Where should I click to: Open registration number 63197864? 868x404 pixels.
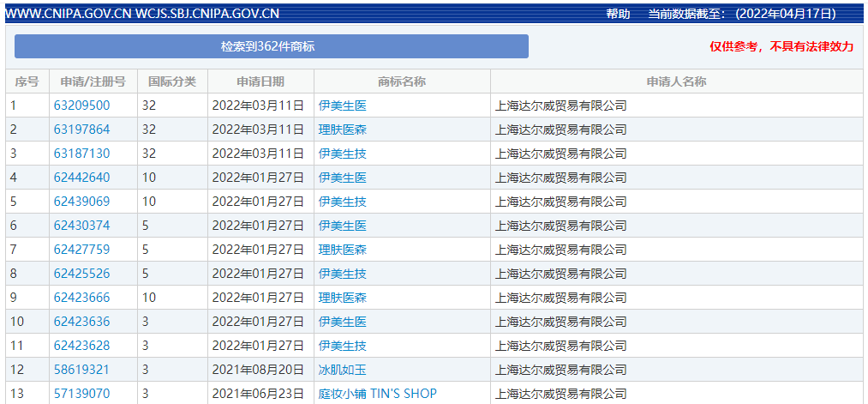tap(82, 130)
